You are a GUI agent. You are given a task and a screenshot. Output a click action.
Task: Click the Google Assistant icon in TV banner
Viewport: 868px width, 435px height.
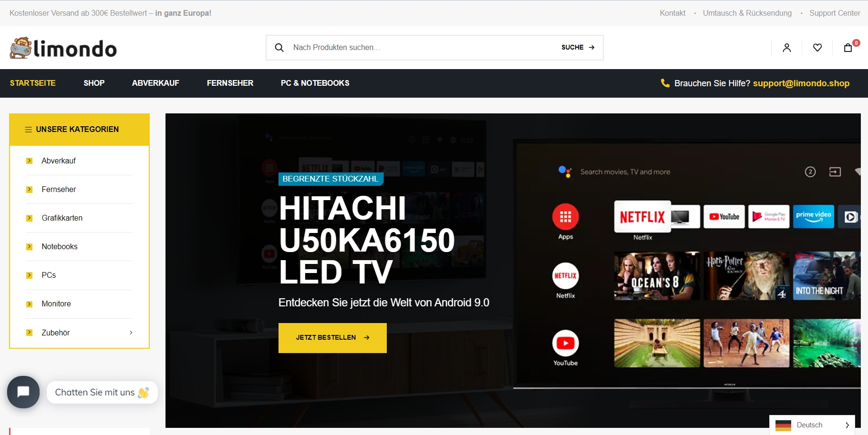coord(565,172)
